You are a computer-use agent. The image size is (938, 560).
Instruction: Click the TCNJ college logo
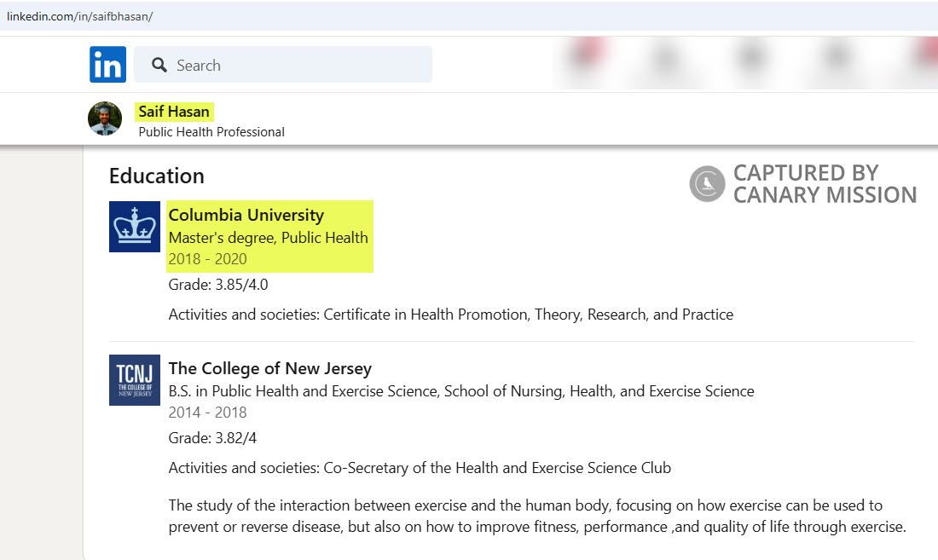click(135, 380)
